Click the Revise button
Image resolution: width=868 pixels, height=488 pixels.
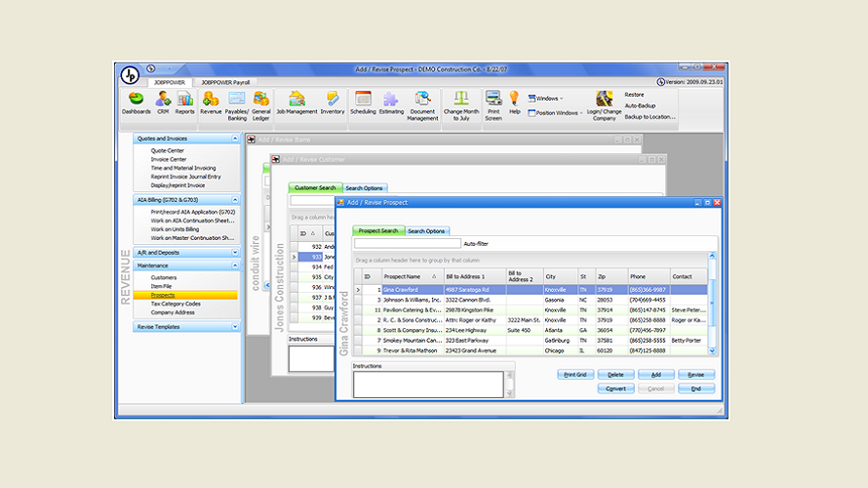[x=696, y=375]
